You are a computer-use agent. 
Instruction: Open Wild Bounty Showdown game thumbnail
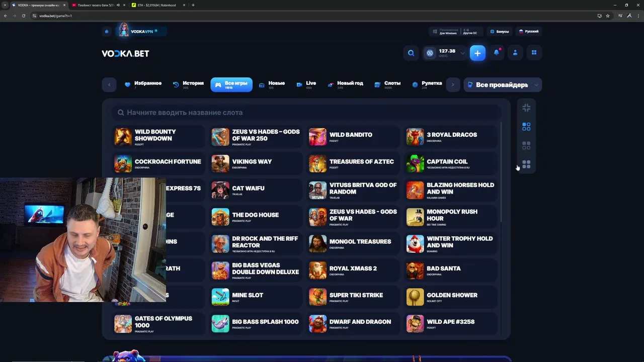(123, 136)
